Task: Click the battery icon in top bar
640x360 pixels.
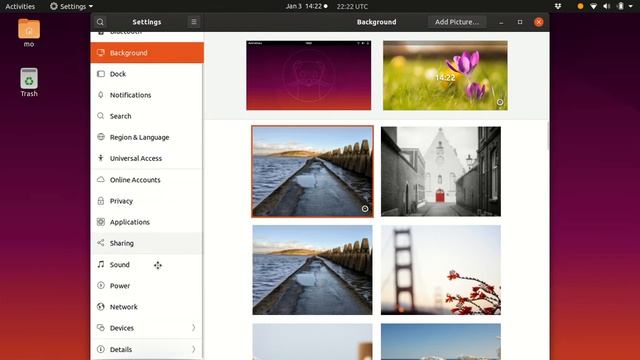Action: 620,6
